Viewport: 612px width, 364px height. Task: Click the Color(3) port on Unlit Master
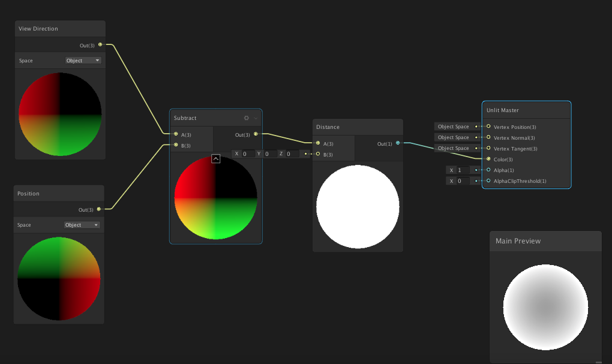[x=488, y=160]
